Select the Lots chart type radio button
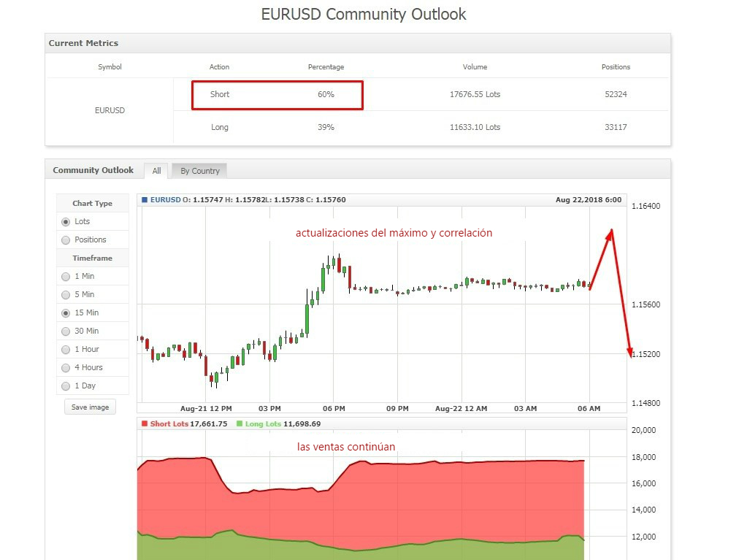The height and width of the screenshot is (560, 739). [x=66, y=221]
